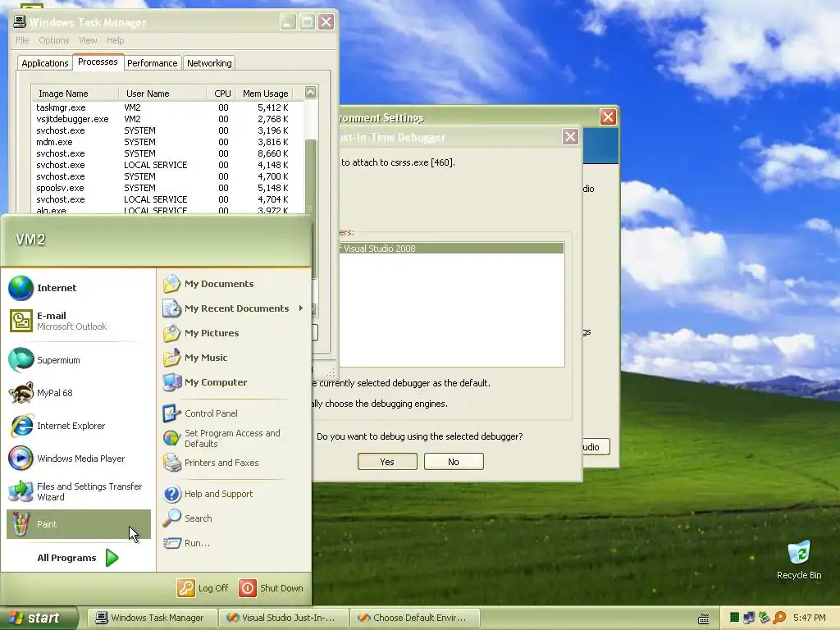Open My Computer
The height and width of the screenshot is (630, 840).
coord(234,382)
